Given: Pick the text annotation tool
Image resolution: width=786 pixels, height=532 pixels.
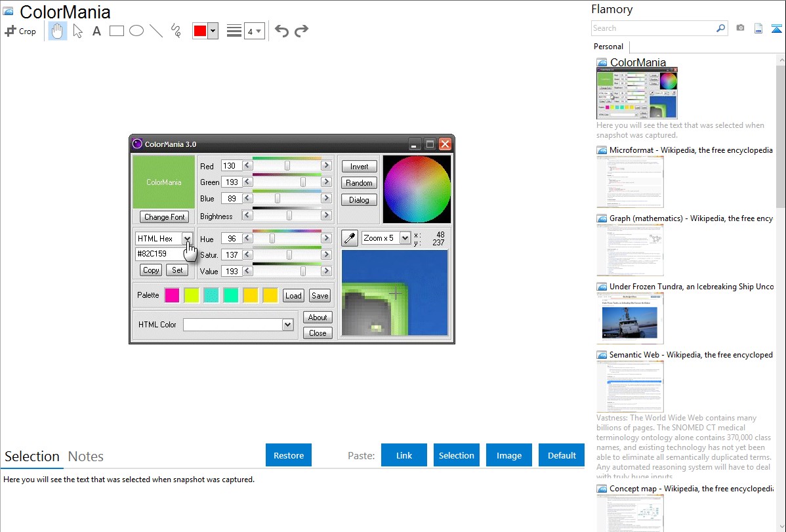Looking at the screenshot, I should click(x=96, y=31).
